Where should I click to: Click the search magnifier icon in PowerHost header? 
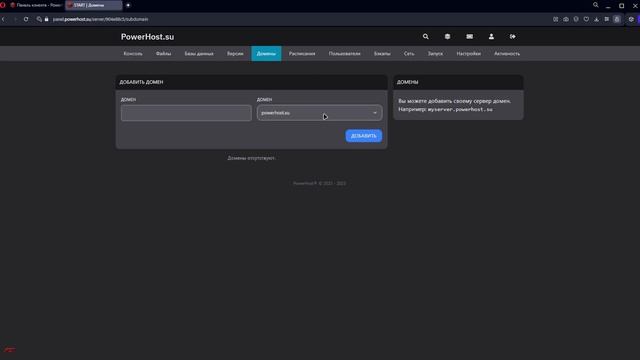(x=425, y=37)
